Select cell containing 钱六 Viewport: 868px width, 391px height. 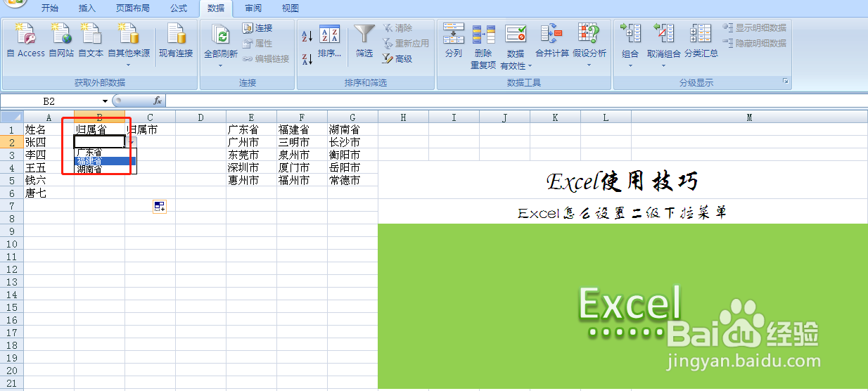coord(49,180)
